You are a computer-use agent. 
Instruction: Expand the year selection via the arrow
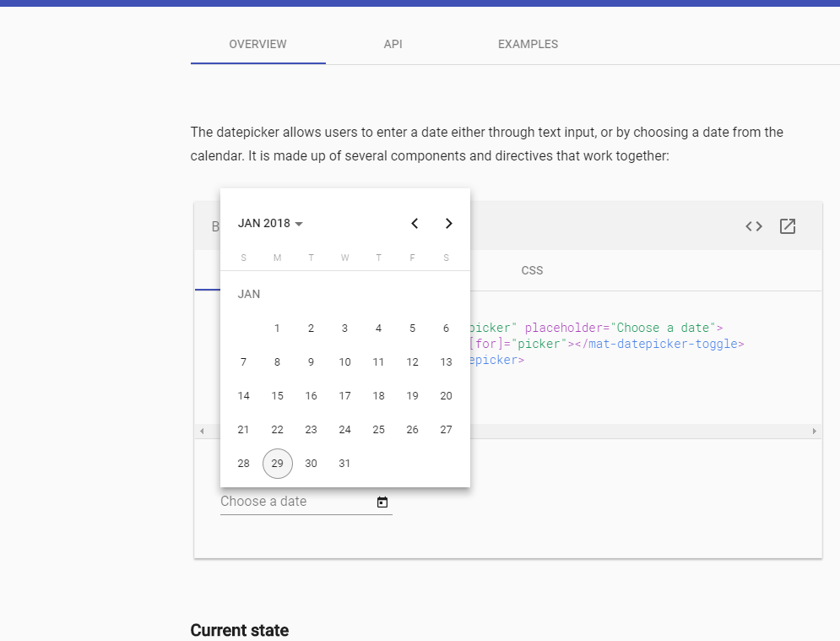click(x=297, y=224)
